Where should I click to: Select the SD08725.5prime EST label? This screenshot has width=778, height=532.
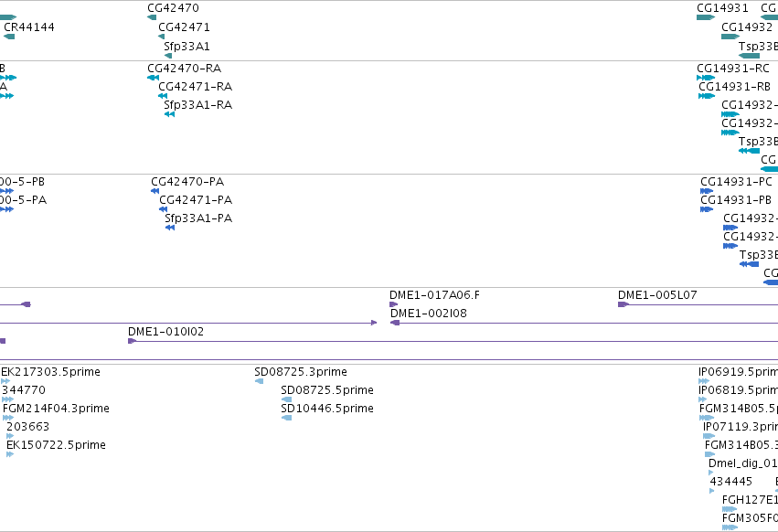[327, 390]
